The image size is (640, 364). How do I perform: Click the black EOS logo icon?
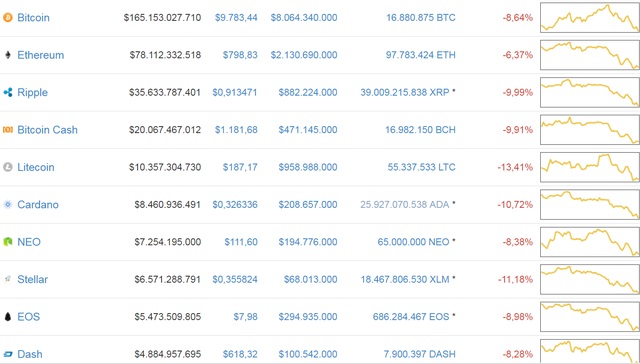8,317
